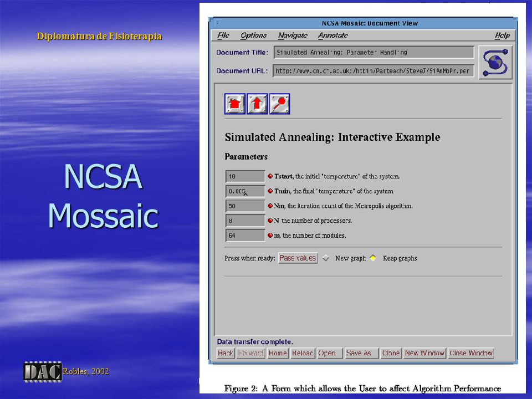Viewport: 532px width, 399px height.
Task: Click the New Window button
Action: [x=424, y=353]
